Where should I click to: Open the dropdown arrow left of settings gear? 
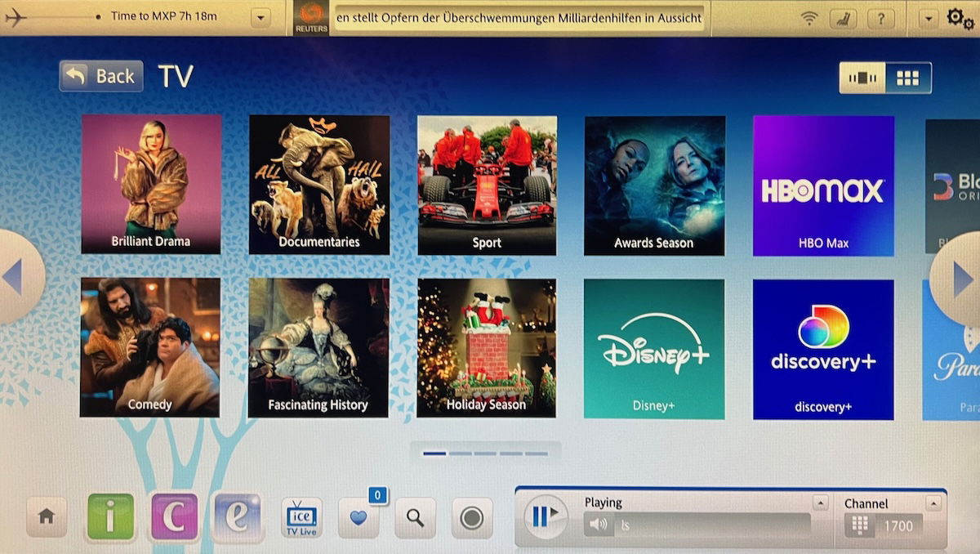[x=928, y=18]
